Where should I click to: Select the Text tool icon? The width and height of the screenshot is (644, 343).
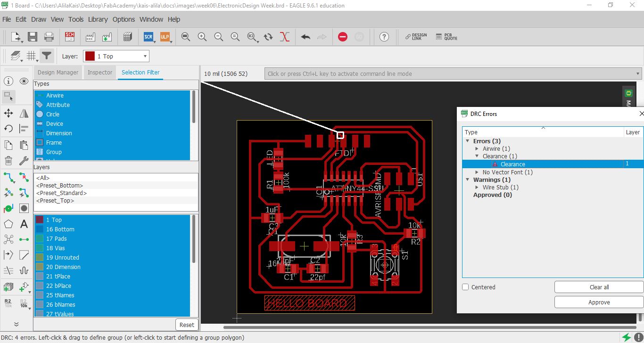coord(24,224)
